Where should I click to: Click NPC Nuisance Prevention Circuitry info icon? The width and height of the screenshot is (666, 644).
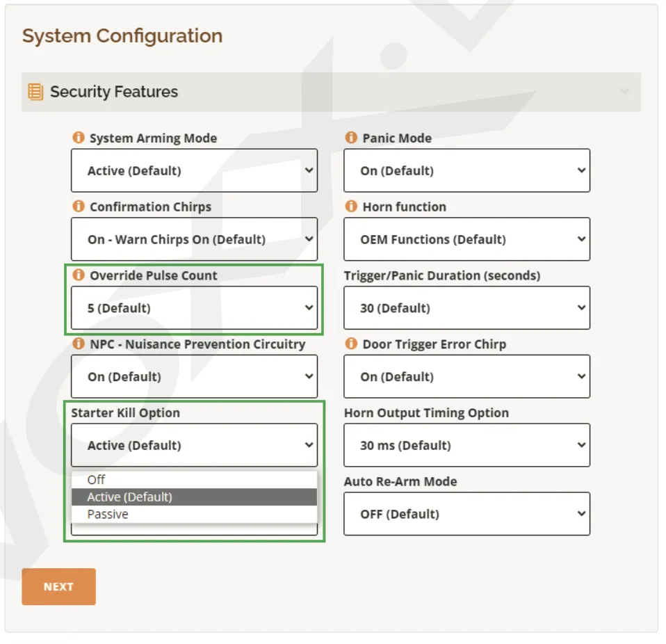coord(79,344)
